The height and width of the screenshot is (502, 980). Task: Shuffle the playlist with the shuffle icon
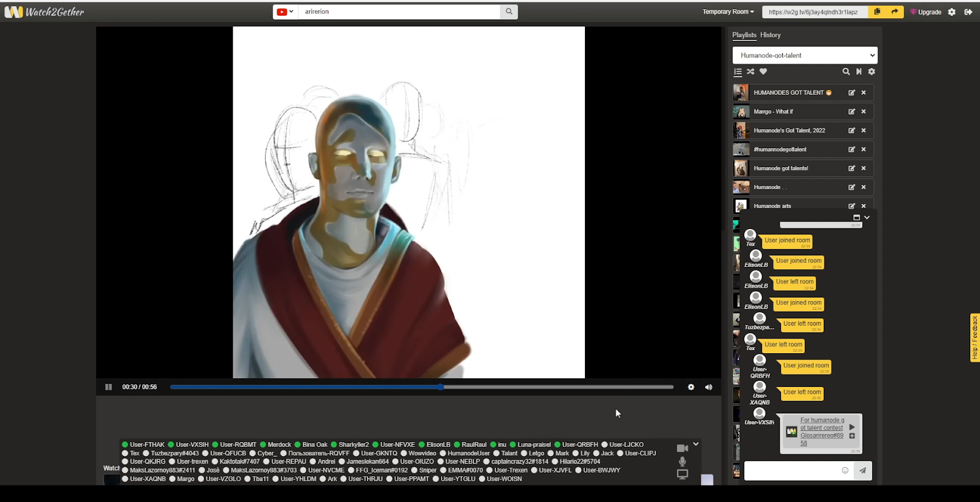click(750, 72)
